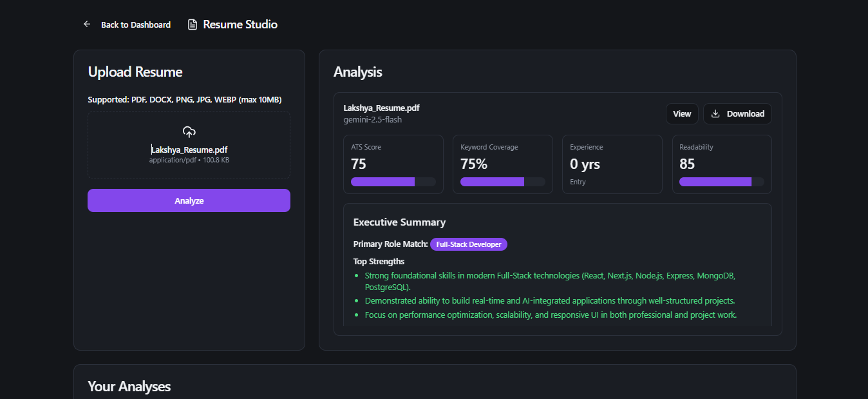Select the Experience value 0 yrs
The image size is (868, 399).
tap(585, 164)
